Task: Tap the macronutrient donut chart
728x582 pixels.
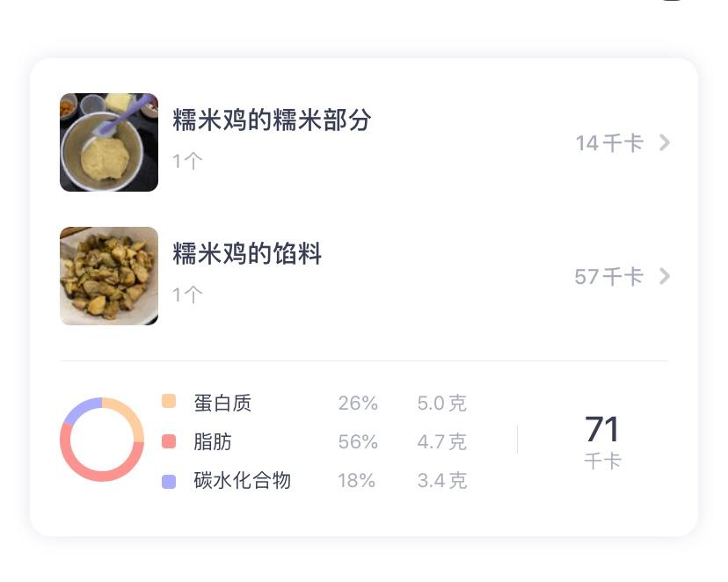Action: pos(102,440)
